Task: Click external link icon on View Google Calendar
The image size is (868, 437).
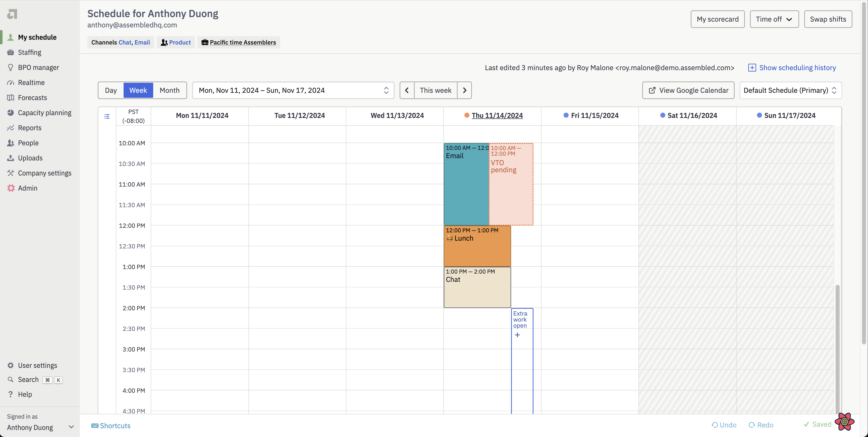Action: (x=652, y=91)
